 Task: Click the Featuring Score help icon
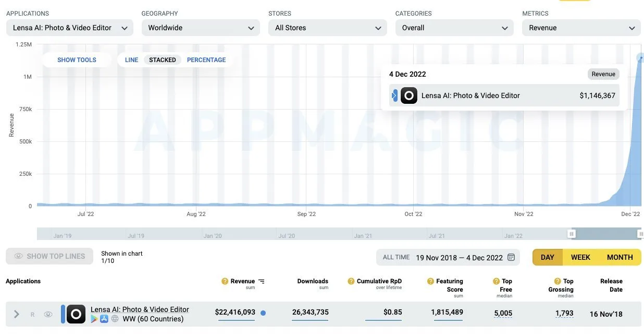coord(430,281)
